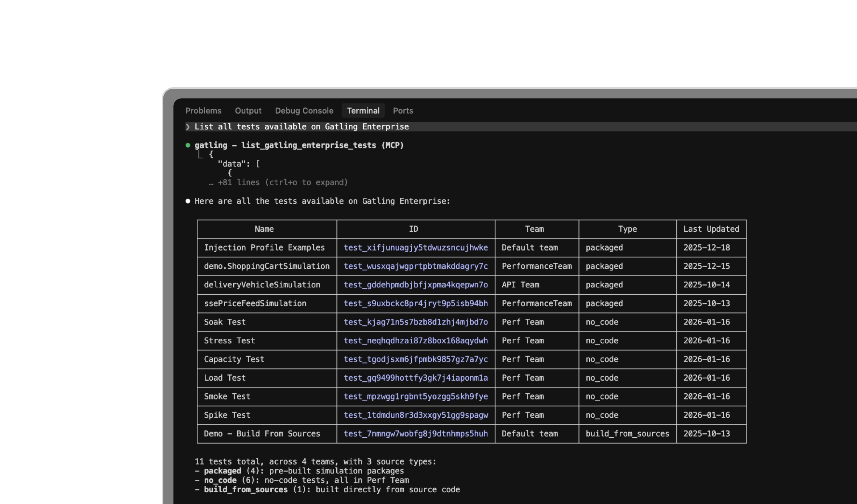
Task: Open the Stress Test ID link
Action: [415, 341]
